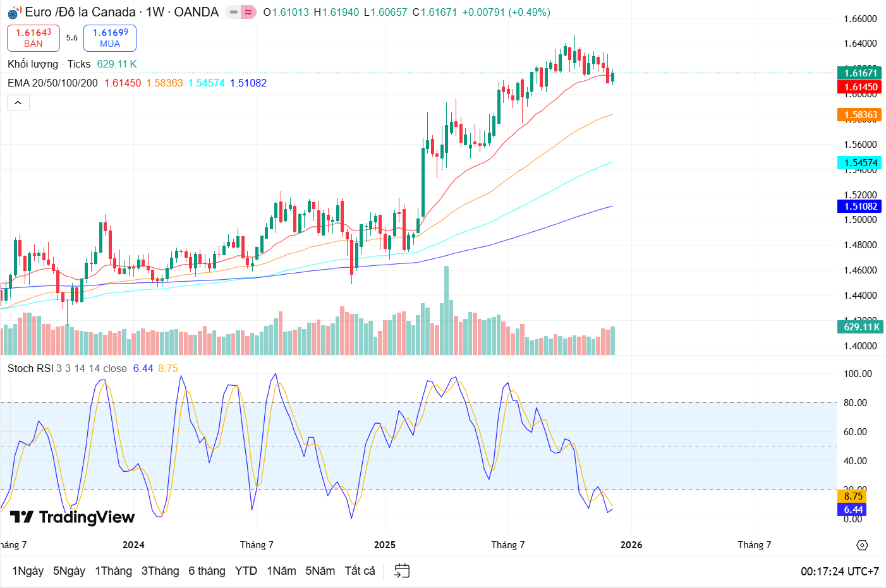Open the EMA 20/50/100/200 indicator legend
Screen dimensions: 886x588
pyautogui.click(x=52, y=83)
